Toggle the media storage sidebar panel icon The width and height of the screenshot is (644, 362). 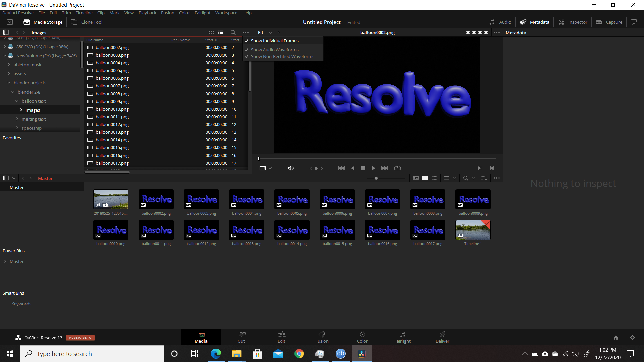[x=6, y=32]
